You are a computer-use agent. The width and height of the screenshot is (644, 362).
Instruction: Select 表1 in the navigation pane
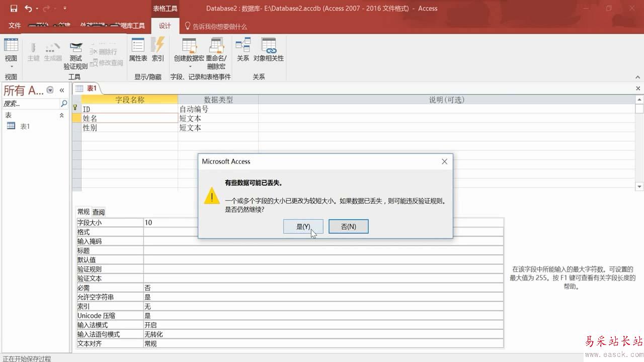pyautogui.click(x=25, y=126)
